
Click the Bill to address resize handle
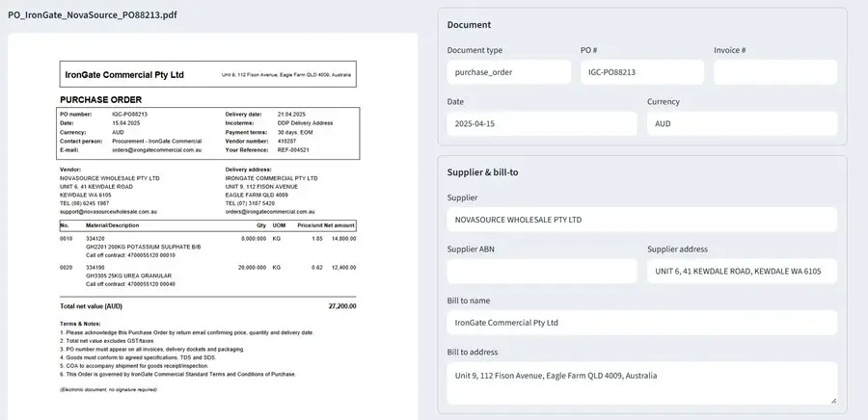[833, 401]
